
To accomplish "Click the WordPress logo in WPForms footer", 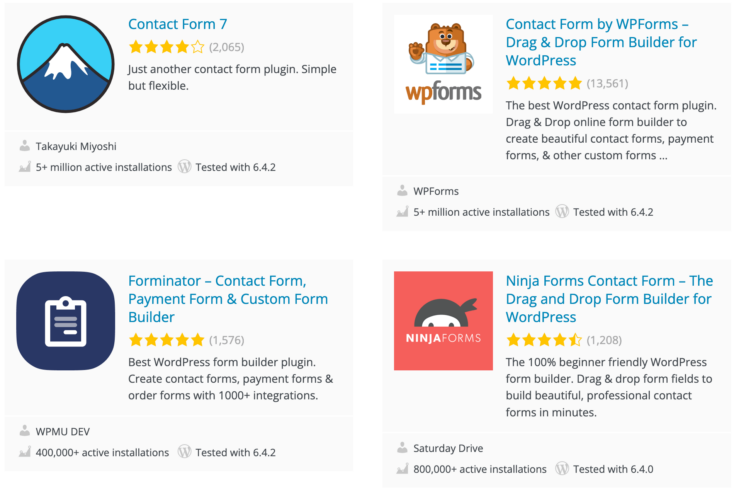I will pyautogui.click(x=562, y=212).
